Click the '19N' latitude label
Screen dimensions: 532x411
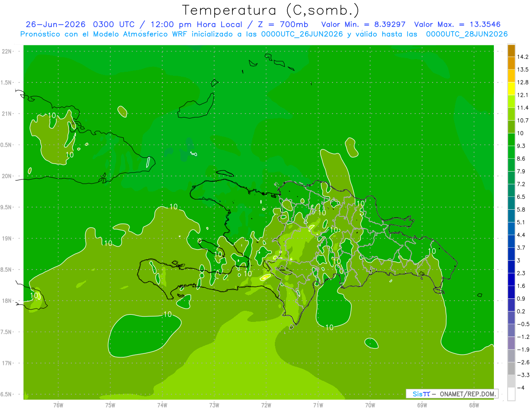(6, 238)
